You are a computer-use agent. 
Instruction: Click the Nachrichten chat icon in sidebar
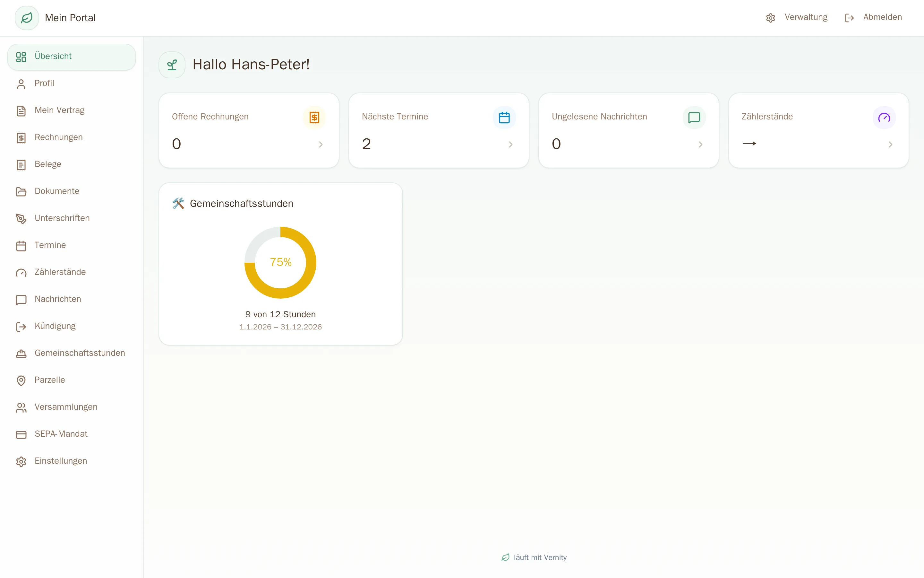coord(21,300)
